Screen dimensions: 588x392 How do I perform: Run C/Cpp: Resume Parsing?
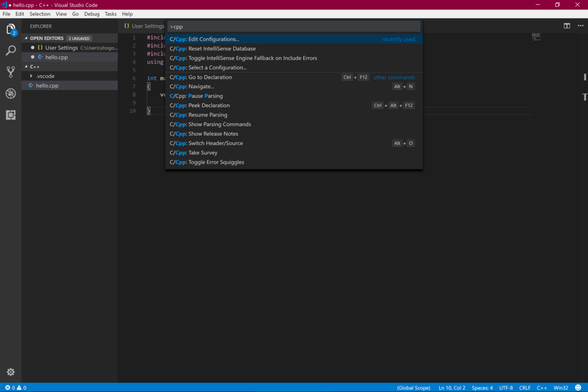click(294, 115)
